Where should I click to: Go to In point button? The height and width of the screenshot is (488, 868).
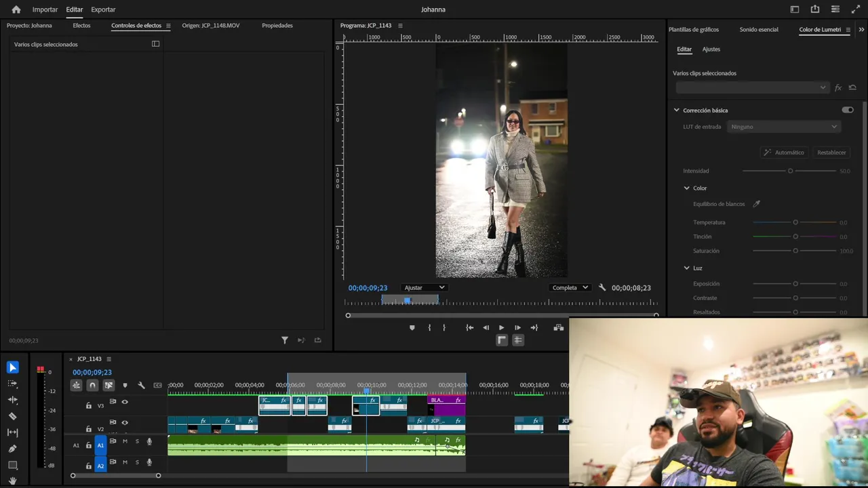(x=469, y=327)
